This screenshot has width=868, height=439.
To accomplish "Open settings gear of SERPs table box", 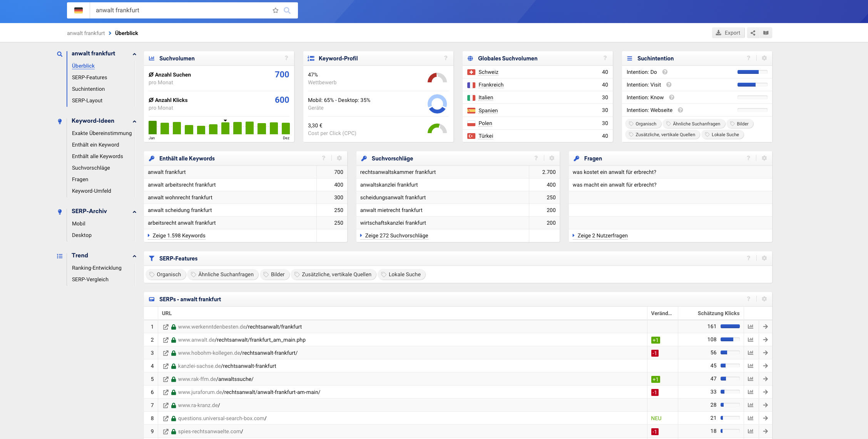I will click(x=764, y=299).
